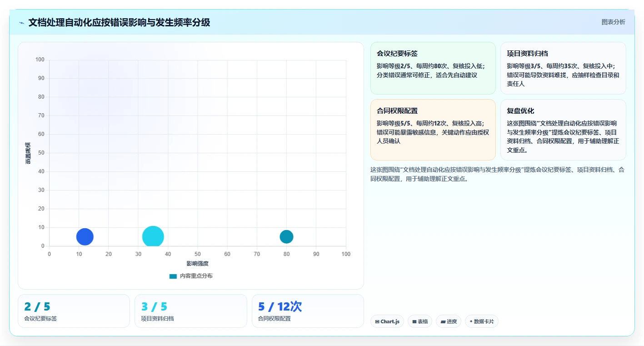Viewport: 644px width, 346px height.
Task: Click the description text in 会议纪要标签 card
Action: (430, 70)
